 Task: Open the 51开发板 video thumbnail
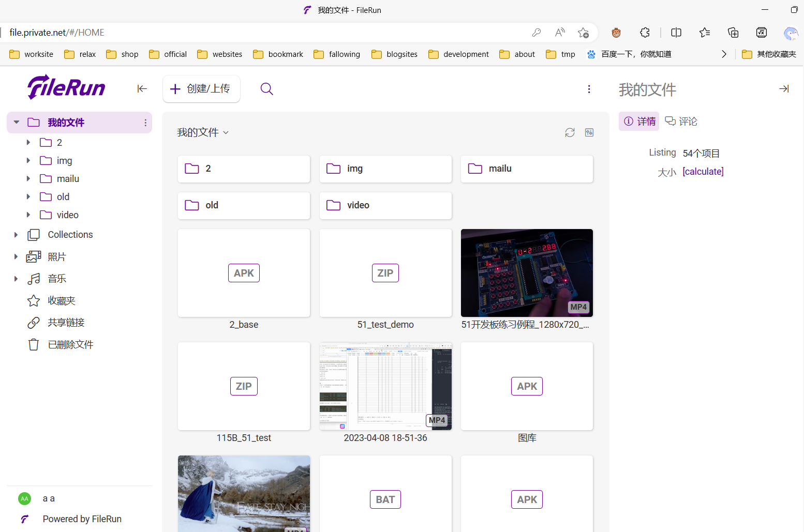[x=527, y=273]
